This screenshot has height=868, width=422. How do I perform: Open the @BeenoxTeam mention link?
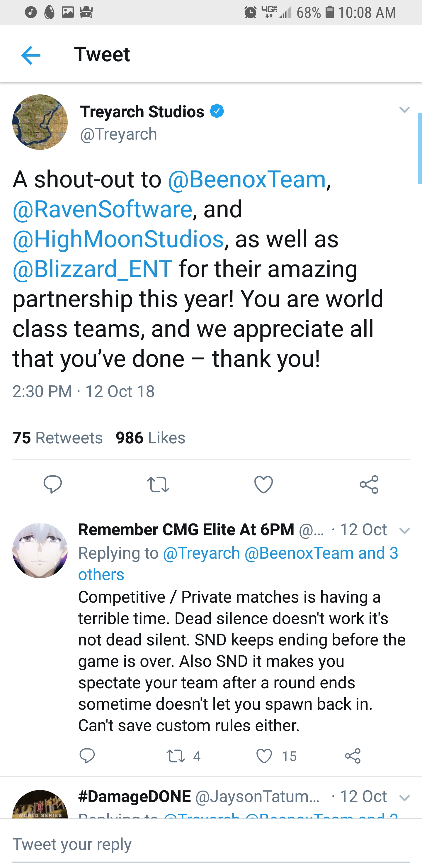pos(246,179)
